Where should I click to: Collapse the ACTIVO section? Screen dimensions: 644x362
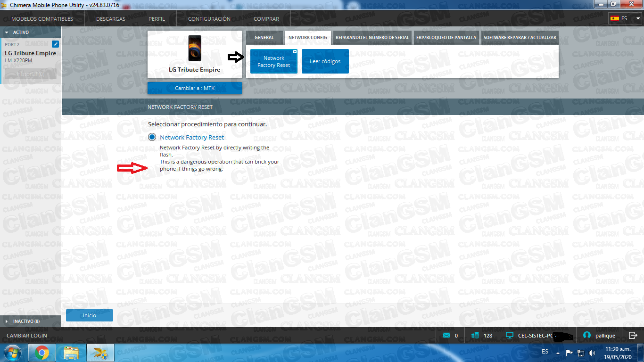[31, 33]
